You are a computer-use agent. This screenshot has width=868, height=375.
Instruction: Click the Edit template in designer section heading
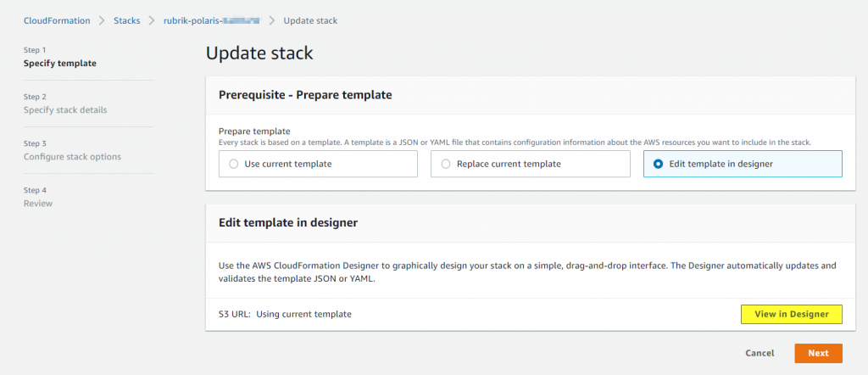(x=288, y=222)
